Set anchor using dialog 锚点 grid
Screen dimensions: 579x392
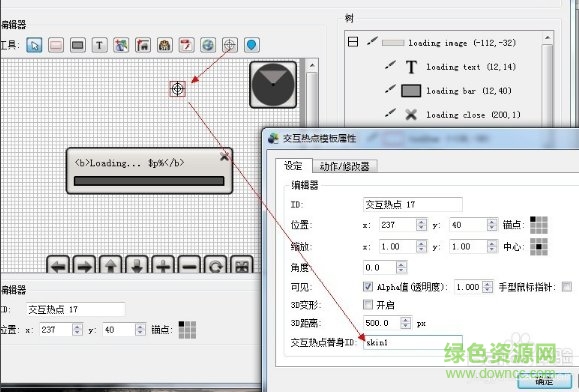pyautogui.click(x=539, y=225)
